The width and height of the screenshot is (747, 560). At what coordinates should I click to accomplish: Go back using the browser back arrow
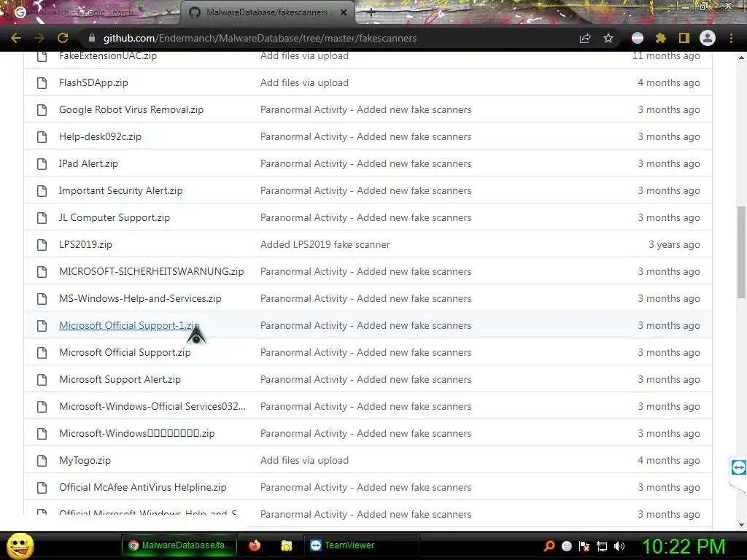pyautogui.click(x=16, y=38)
